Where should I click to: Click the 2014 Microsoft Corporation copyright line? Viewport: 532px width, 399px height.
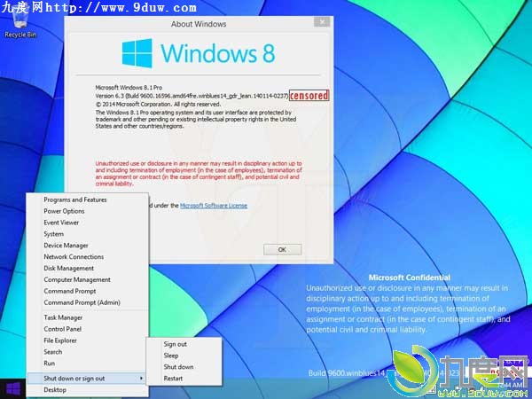point(158,104)
